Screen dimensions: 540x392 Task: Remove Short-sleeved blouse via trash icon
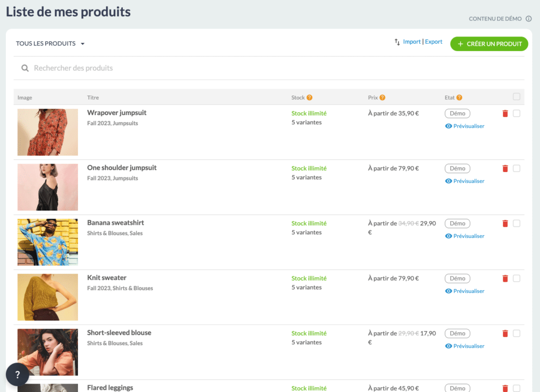pos(505,333)
